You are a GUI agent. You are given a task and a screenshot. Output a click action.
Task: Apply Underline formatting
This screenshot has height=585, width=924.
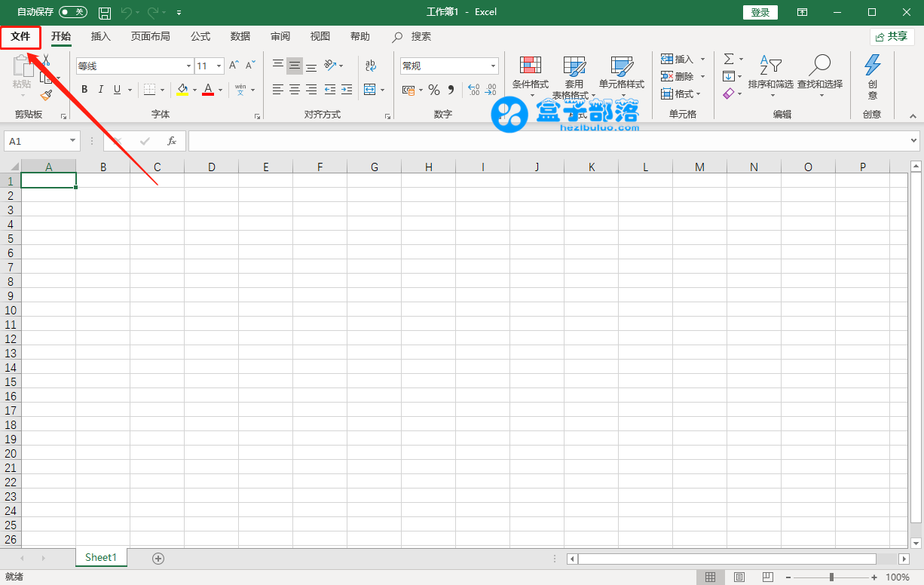pos(117,90)
